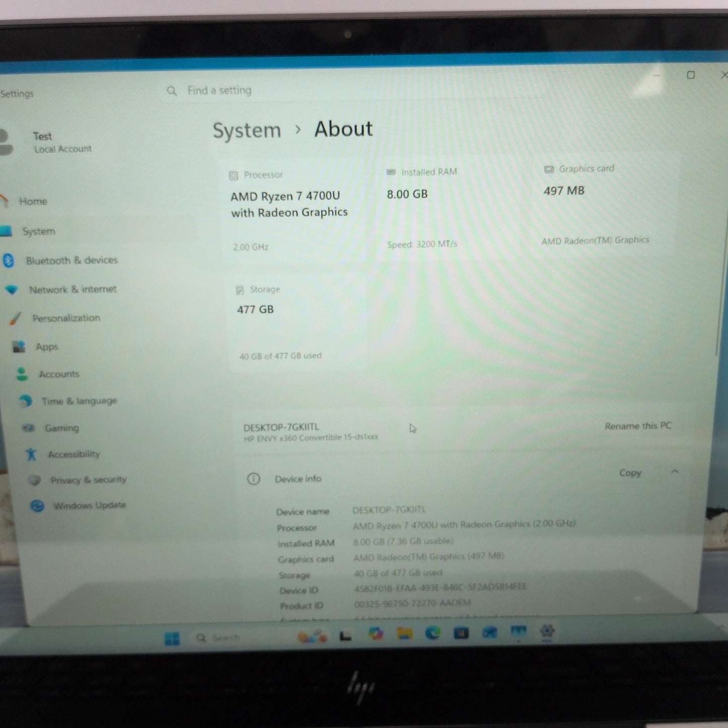
Task: Click the Storage card icon
Action: click(240, 290)
